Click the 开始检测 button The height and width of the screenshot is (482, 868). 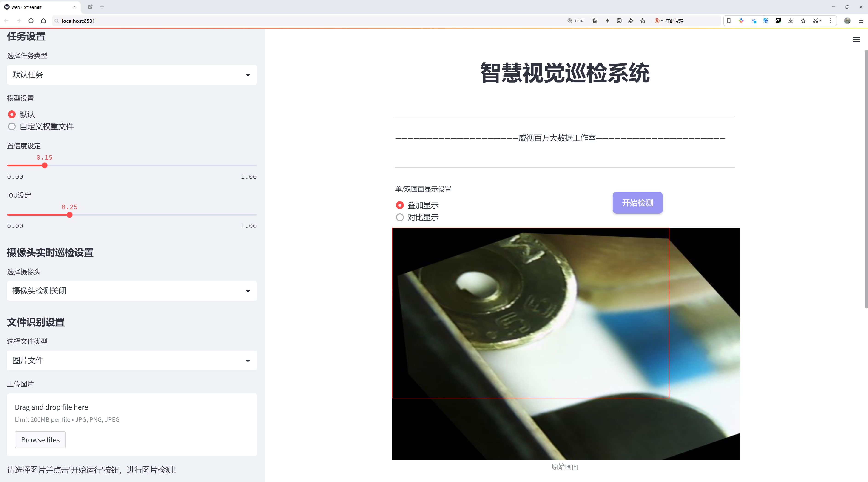637,203
